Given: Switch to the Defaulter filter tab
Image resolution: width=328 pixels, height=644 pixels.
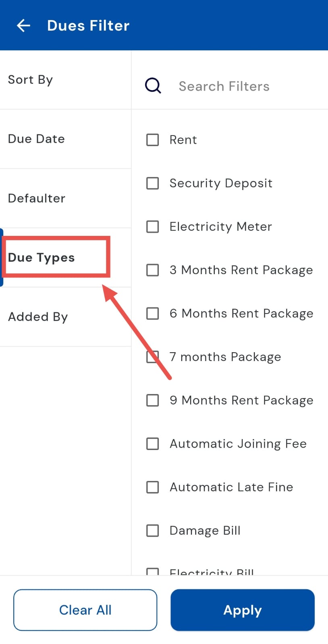Looking at the screenshot, I should tap(37, 198).
